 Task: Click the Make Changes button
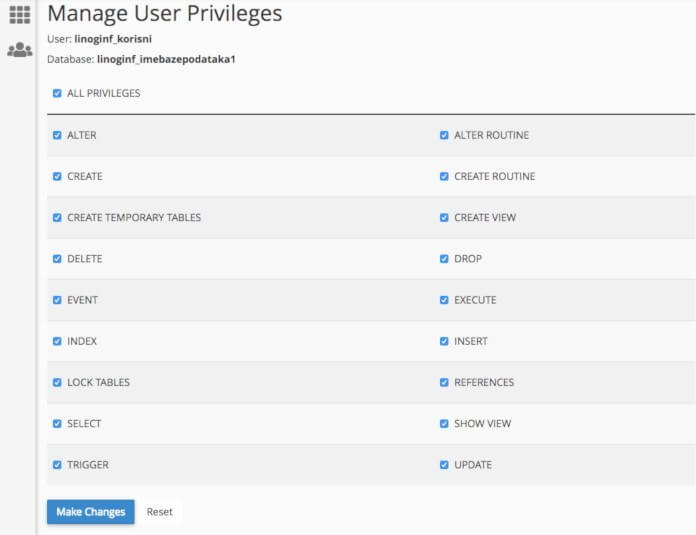pyautogui.click(x=90, y=512)
